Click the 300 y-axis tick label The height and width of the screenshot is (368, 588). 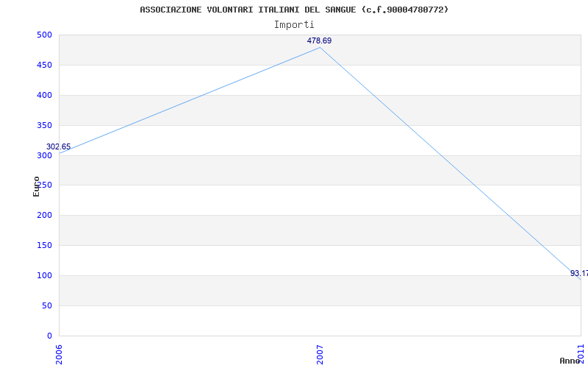[x=44, y=155]
